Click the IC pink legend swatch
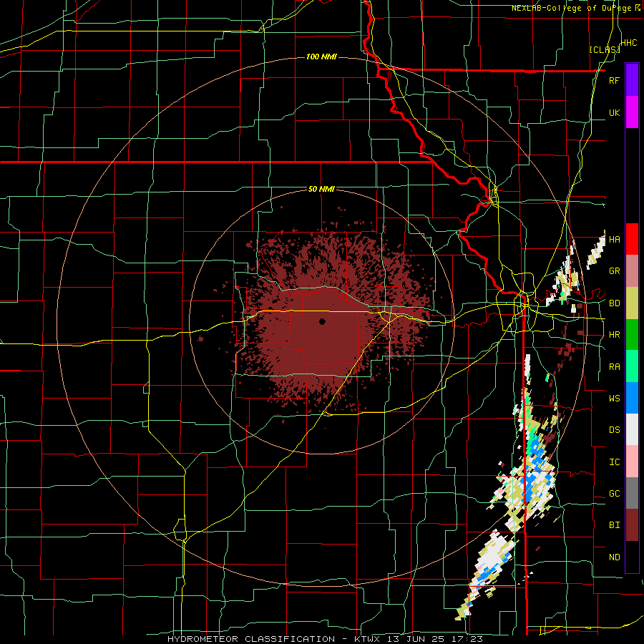 [x=632, y=462]
